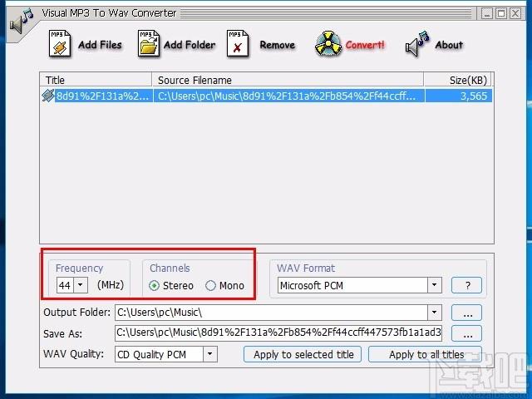
Task: Click the Remove MP3 icon with red X
Action: pyautogui.click(x=238, y=43)
